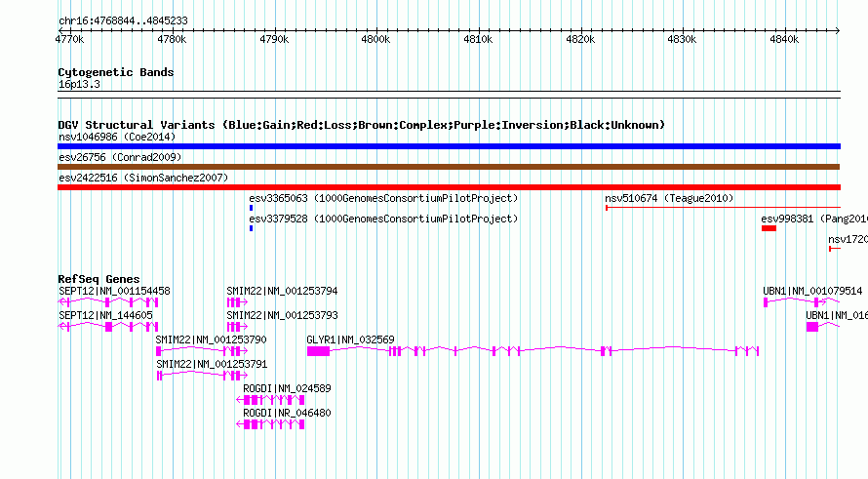This screenshot has width=868, height=479.
Task: Click the SMIM22|NM_001253793 label
Action: pos(282,315)
